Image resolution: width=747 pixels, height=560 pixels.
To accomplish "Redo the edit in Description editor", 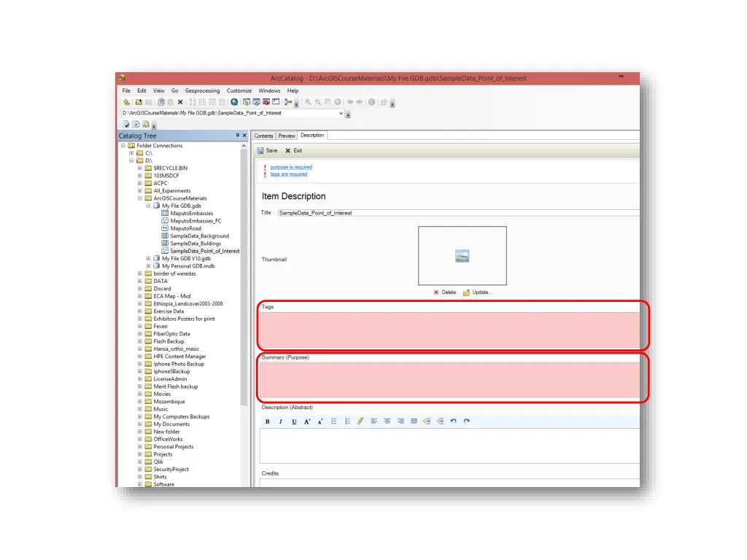I will [x=467, y=421].
